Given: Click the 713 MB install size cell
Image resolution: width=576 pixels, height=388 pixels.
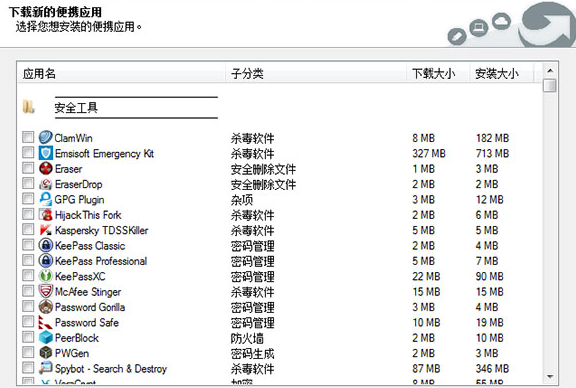Looking at the screenshot, I should pyautogui.click(x=492, y=153).
